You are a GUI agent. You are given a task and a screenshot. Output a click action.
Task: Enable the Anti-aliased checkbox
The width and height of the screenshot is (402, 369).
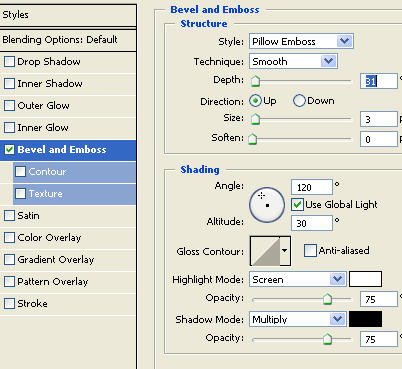point(310,251)
